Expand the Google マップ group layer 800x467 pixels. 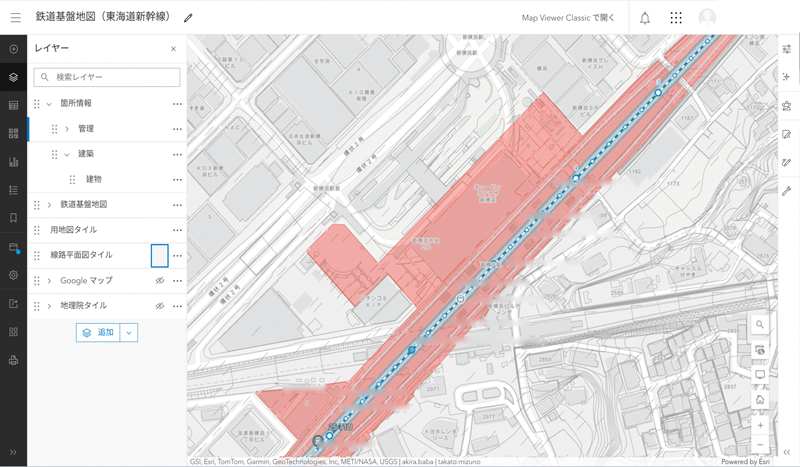click(49, 281)
